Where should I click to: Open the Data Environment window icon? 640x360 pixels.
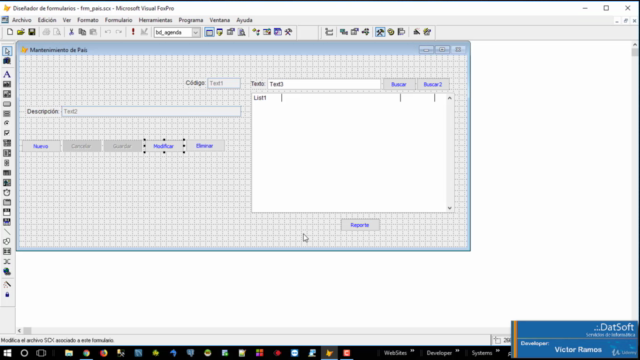(344, 32)
